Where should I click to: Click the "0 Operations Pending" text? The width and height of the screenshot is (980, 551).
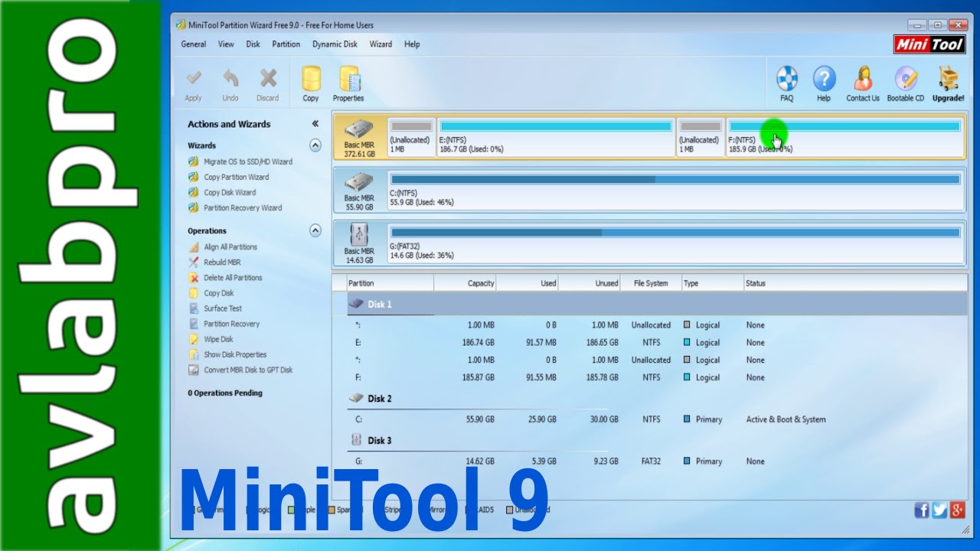point(225,393)
